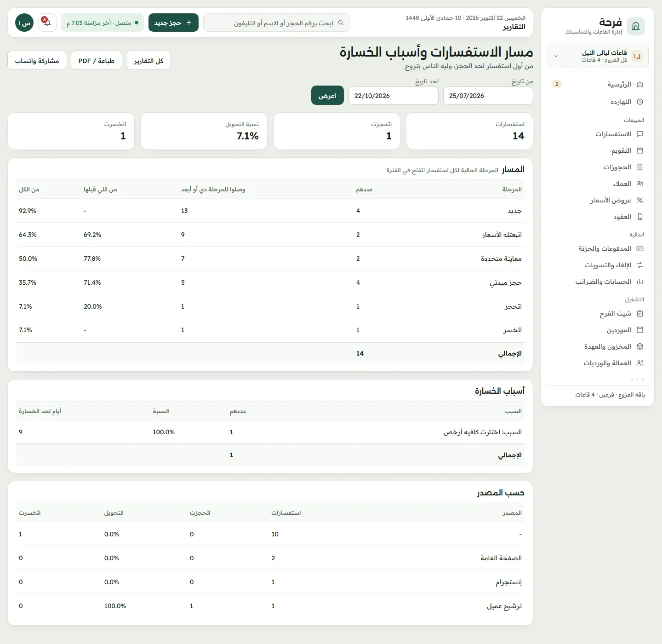The height and width of the screenshot is (644, 662).
Task: Click the sync status متصل badge
Action: tap(103, 23)
